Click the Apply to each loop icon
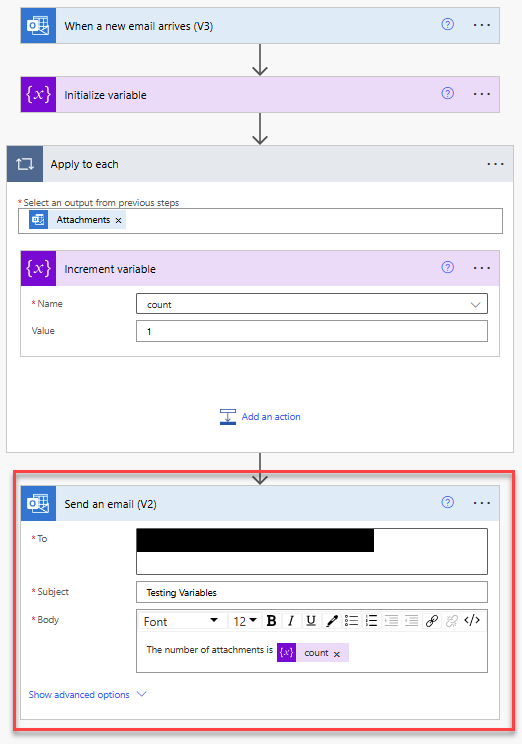The image size is (522, 744). coord(25,164)
